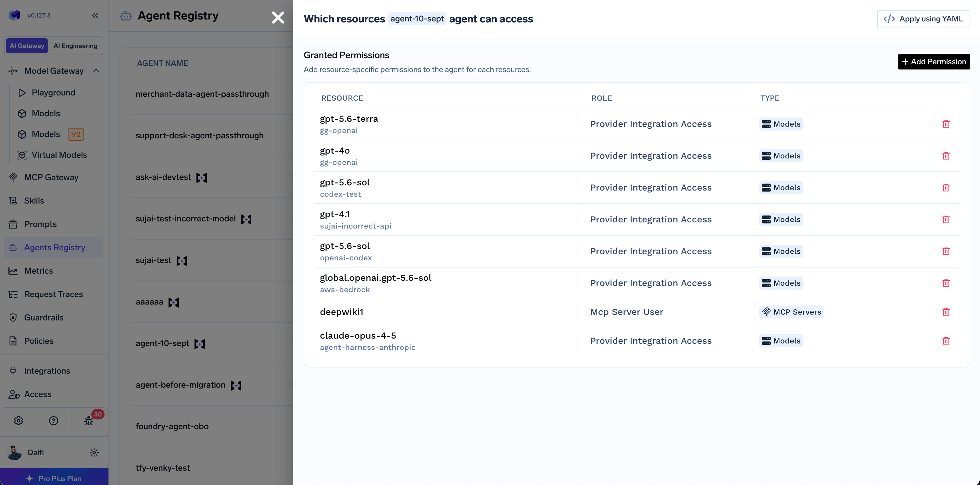Click the Mcp Server User role text
The width and height of the screenshot is (980, 485).
(x=627, y=312)
